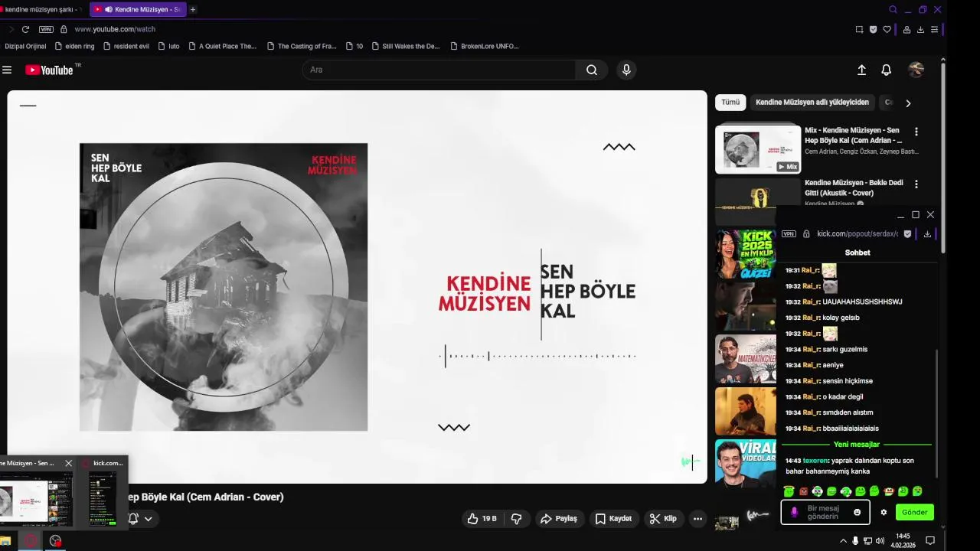
Task: Toggle the VPN badge in Kick popout
Action: (x=789, y=234)
